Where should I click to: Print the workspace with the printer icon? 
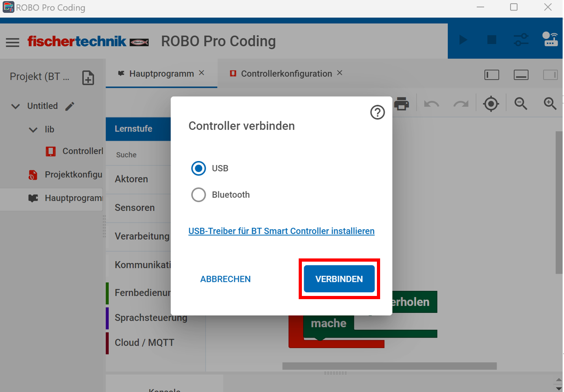[402, 103]
